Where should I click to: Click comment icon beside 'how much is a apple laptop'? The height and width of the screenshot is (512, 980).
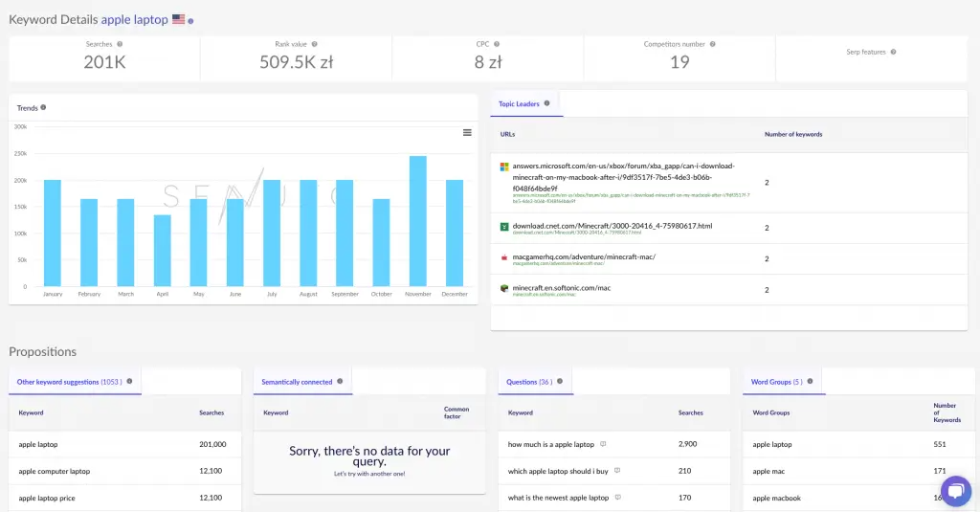pyautogui.click(x=603, y=444)
